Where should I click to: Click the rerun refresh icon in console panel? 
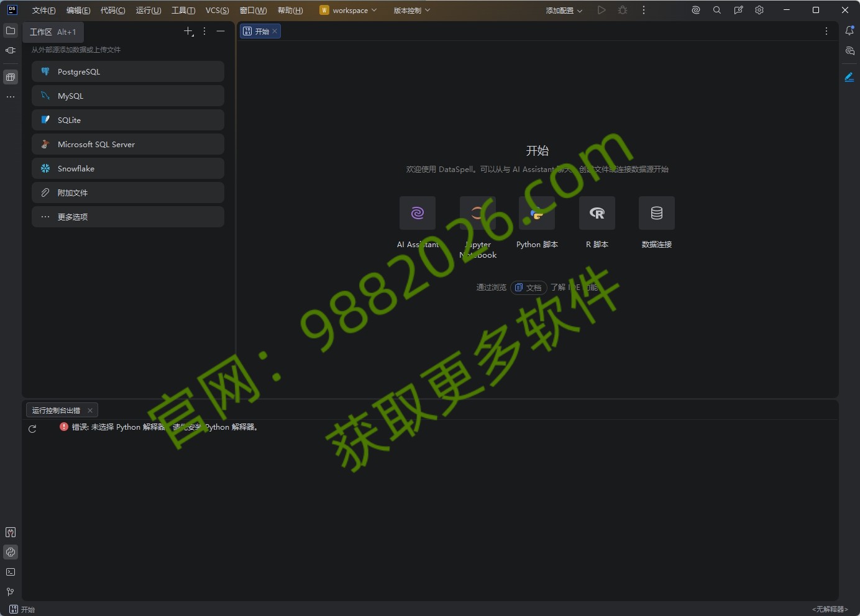click(32, 428)
